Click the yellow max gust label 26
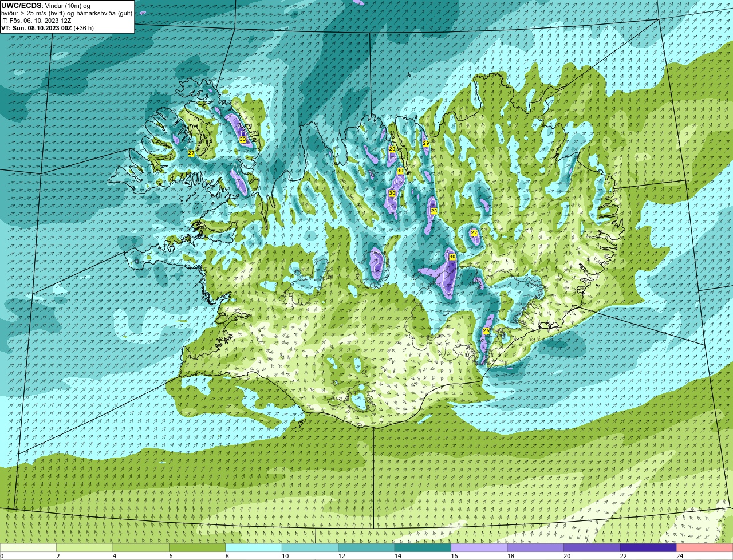 486,331
